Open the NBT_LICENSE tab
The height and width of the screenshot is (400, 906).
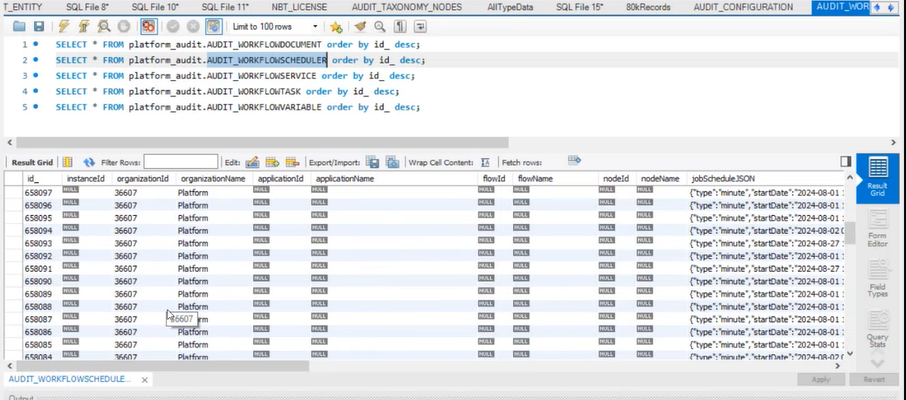pyautogui.click(x=299, y=7)
